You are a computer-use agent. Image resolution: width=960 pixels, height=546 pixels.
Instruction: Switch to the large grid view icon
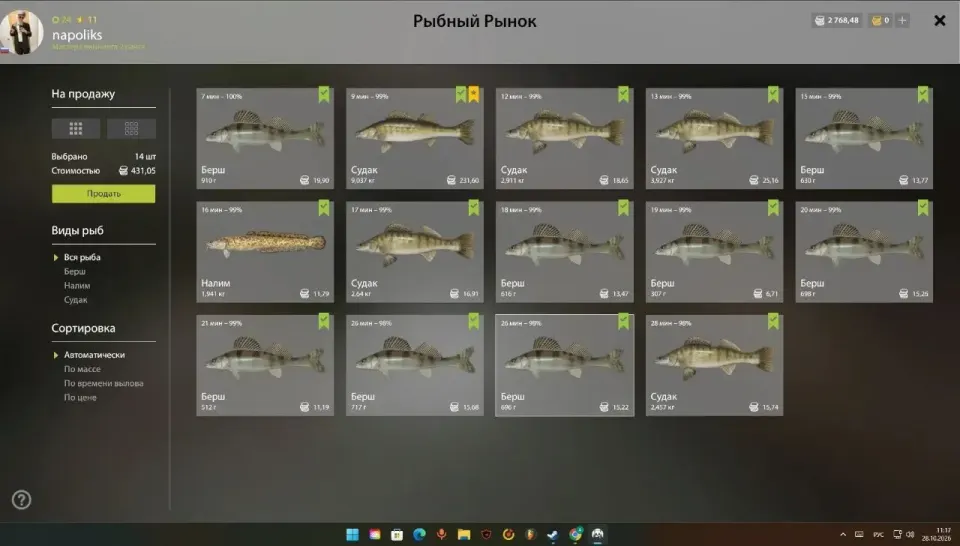(76, 129)
